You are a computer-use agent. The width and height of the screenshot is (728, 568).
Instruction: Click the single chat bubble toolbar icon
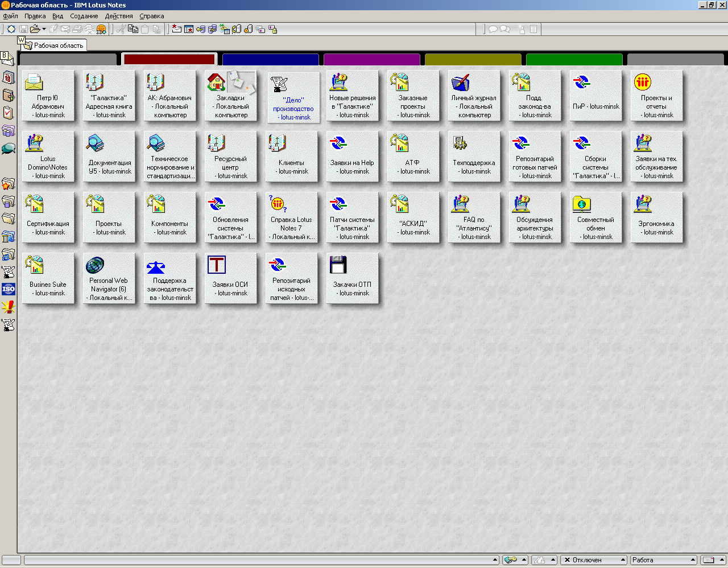[493, 29]
